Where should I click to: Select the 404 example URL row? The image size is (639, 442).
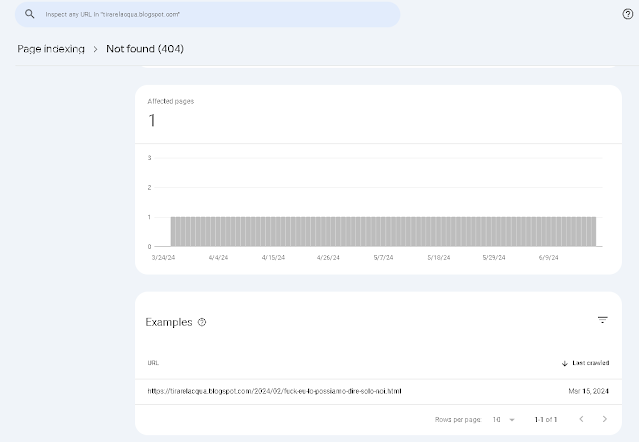[x=275, y=390]
